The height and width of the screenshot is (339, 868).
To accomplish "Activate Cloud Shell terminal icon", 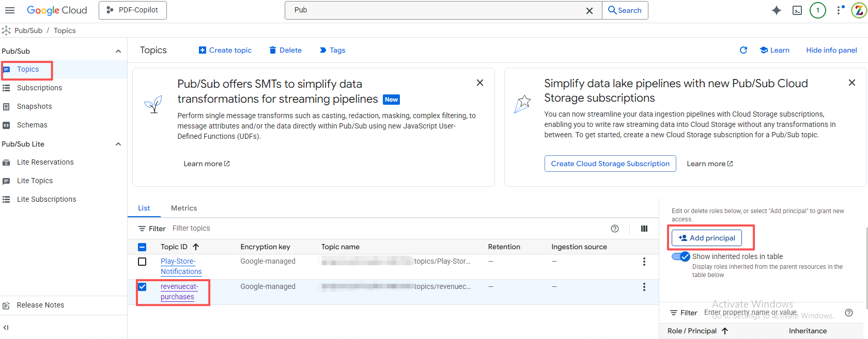I will (x=797, y=10).
